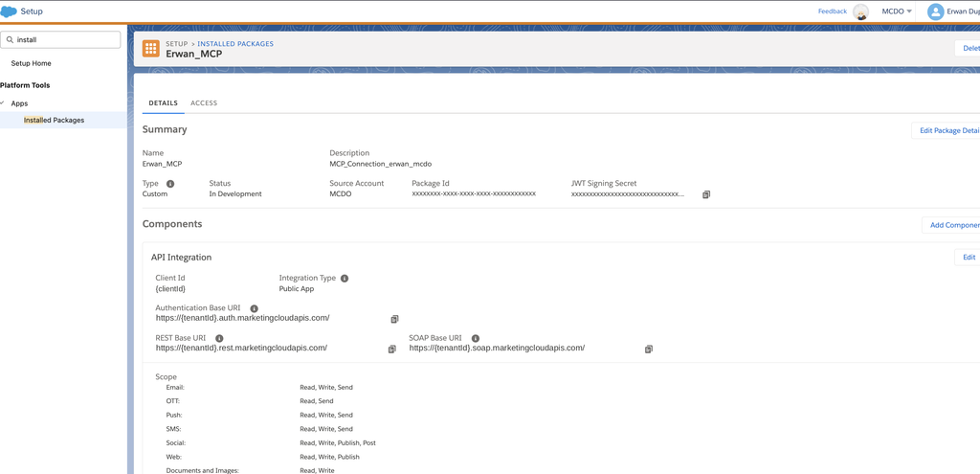Image resolution: width=980 pixels, height=474 pixels.
Task: Click the Social scope permissions text
Action: click(x=338, y=442)
